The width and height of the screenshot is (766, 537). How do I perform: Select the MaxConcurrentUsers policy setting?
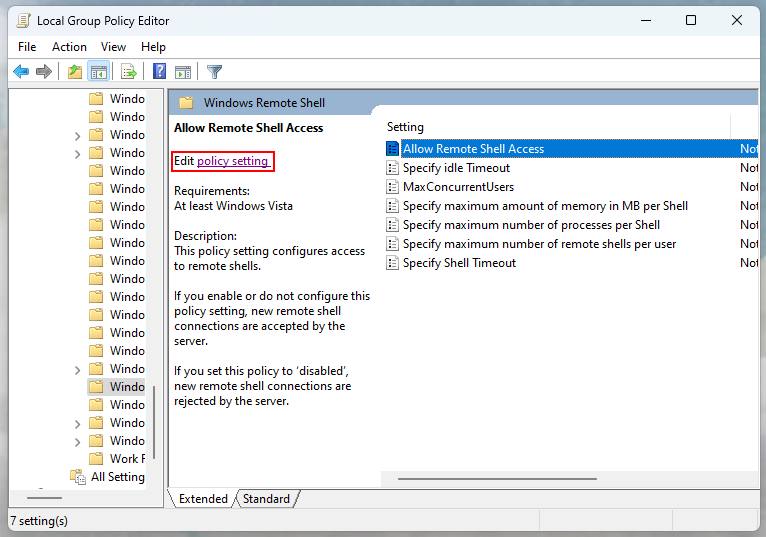458,187
